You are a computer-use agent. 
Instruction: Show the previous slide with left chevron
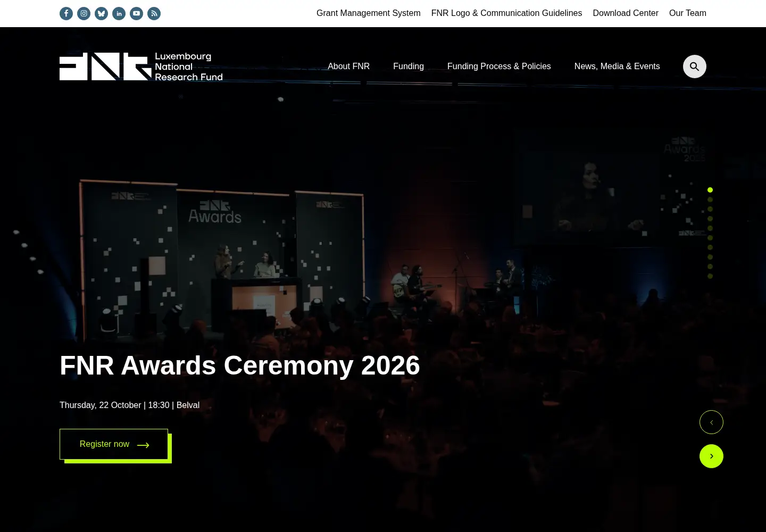(x=711, y=422)
